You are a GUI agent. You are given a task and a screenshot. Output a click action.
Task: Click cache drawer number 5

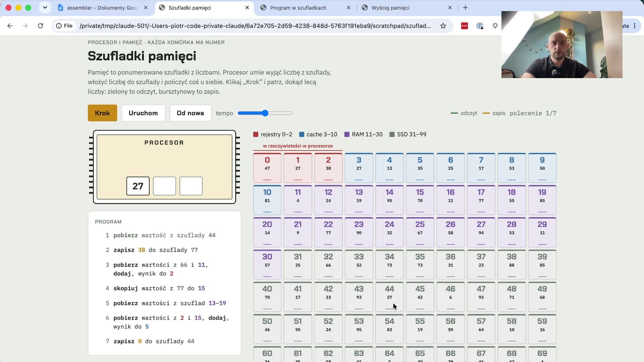pyautogui.click(x=420, y=168)
